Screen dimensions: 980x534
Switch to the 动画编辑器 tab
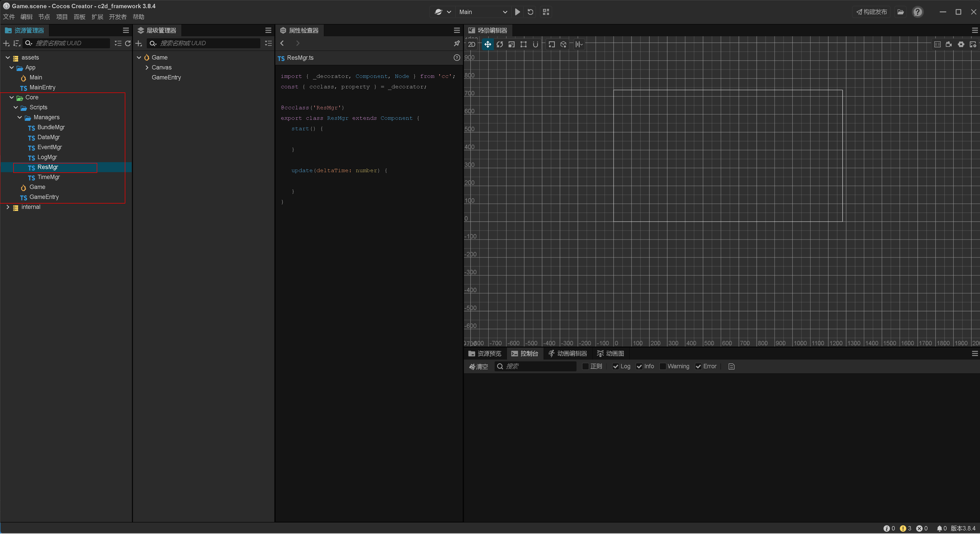569,353
